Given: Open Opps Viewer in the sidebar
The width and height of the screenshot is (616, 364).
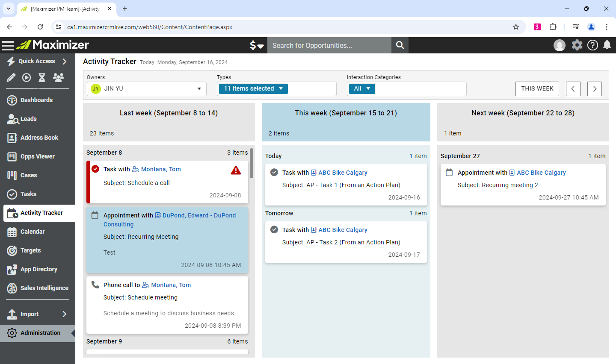Looking at the screenshot, I should coord(38,156).
